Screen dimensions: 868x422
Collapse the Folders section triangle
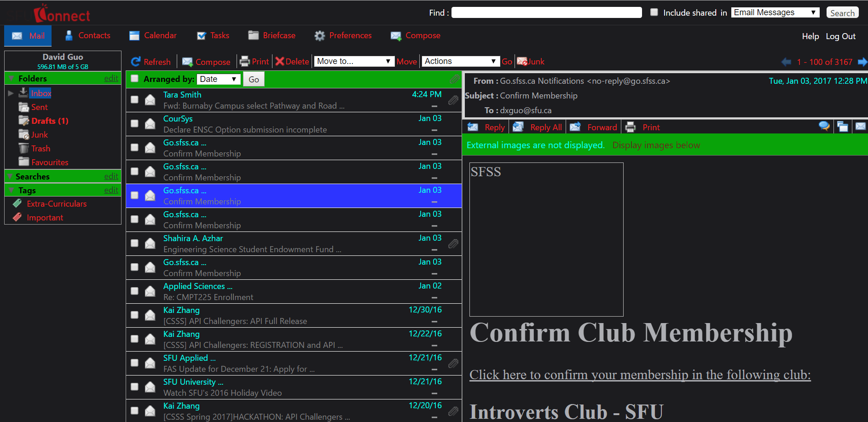(x=11, y=79)
